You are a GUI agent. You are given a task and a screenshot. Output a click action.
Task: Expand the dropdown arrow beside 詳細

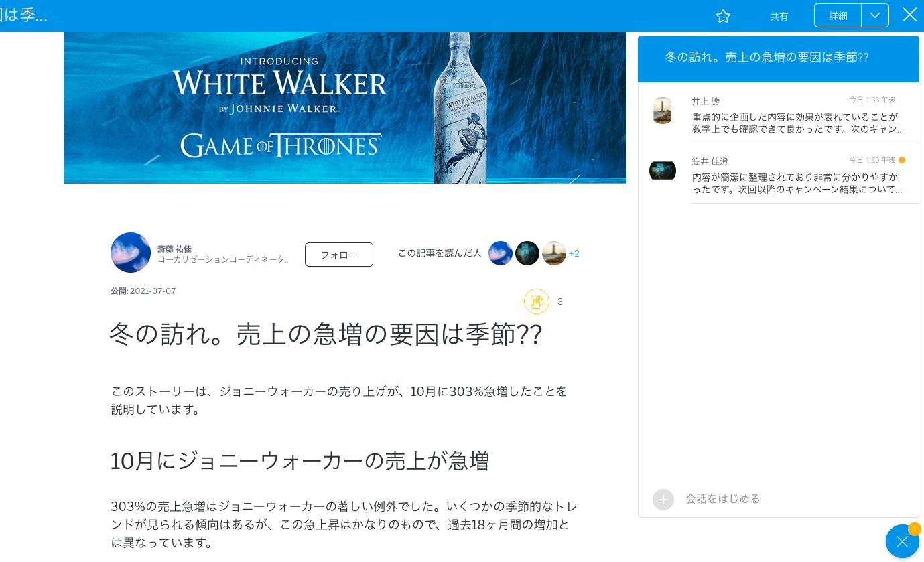click(x=875, y=15)
